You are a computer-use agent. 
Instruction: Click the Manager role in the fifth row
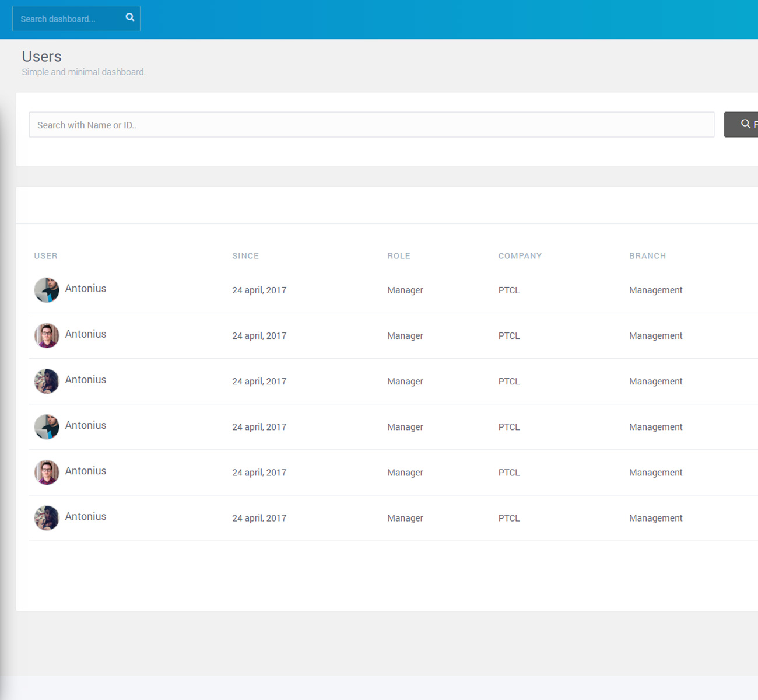(x=405, y=473)
